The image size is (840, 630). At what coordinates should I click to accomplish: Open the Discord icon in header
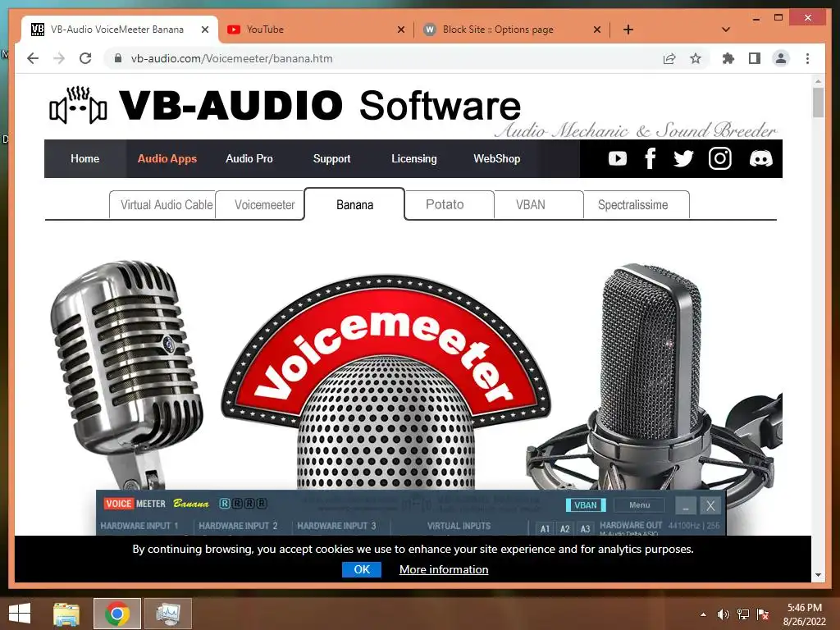coord(760,158)
